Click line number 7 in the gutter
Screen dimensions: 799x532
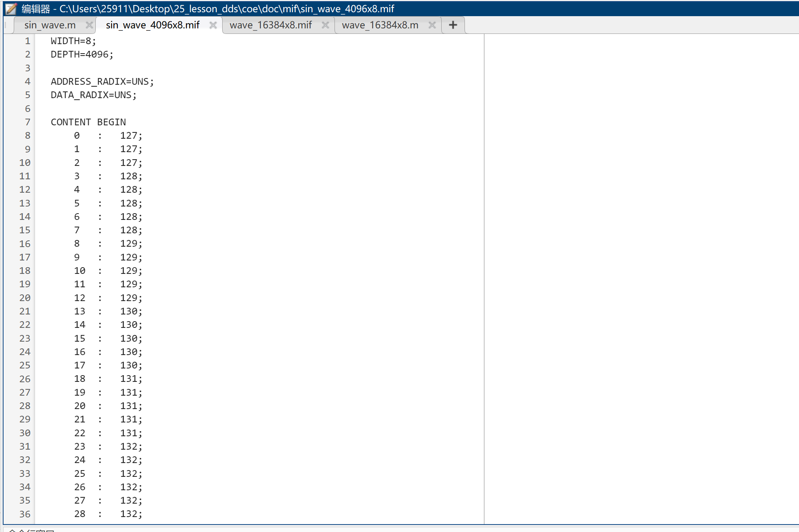[x=28, y=122]
